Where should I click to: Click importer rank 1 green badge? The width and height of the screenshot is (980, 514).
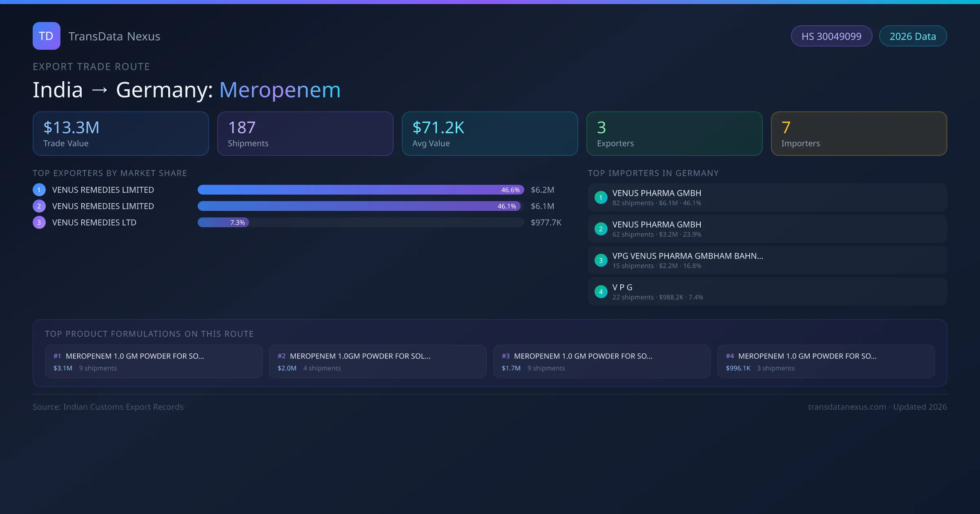pyautogui.click(x=601, y=197)
